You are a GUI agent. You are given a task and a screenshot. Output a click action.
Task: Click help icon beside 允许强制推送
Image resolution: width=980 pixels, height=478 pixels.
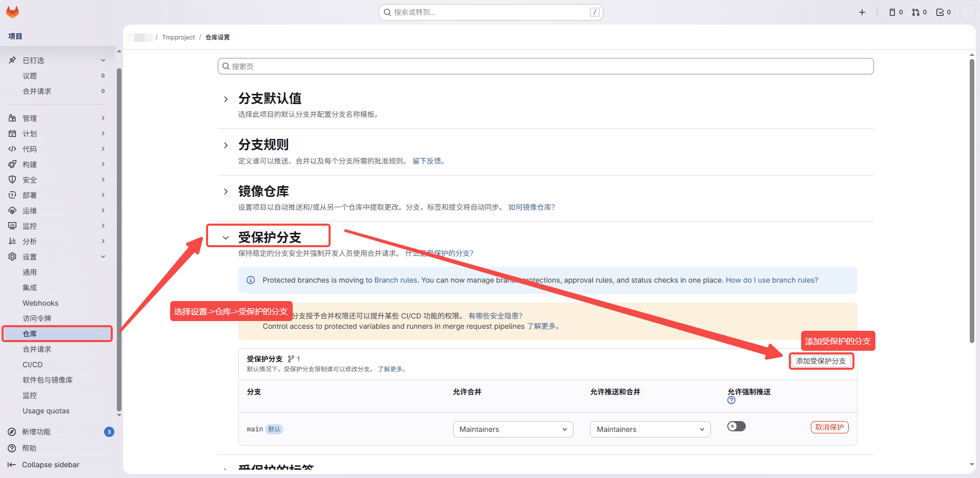[731, 401]
